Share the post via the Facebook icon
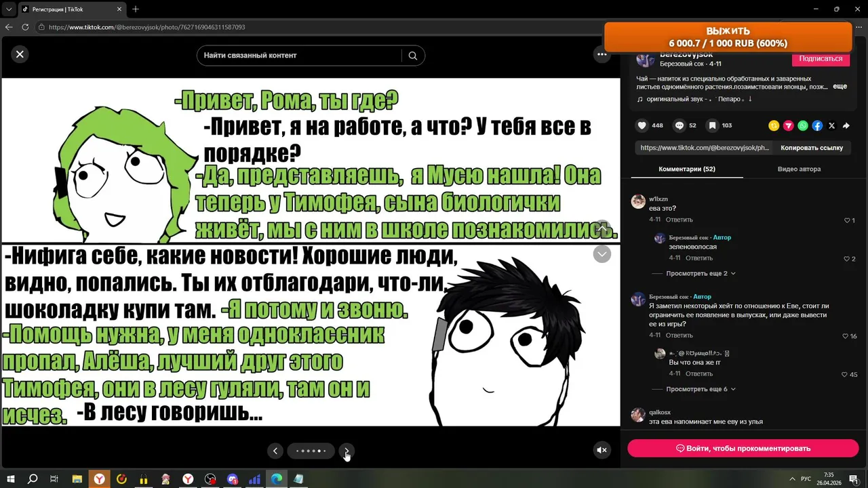Viewport: 868px width, 488px height. pyautogui.click(x=817, y=125)
